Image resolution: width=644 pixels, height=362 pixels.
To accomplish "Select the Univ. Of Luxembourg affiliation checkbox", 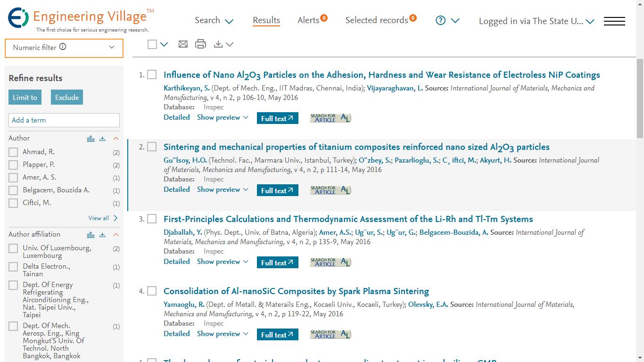I will tap(13, 248).
